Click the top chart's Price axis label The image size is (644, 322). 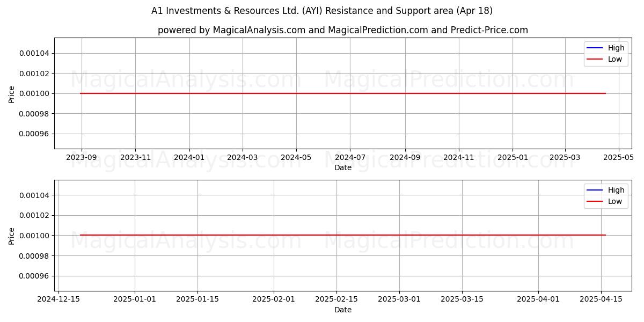(12, 93)
